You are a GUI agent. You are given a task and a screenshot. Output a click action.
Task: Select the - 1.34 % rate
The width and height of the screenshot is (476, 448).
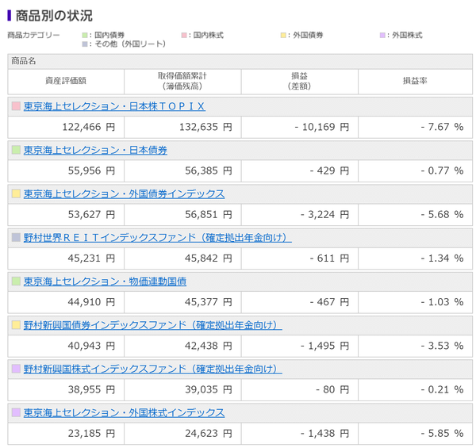[443, 258]
